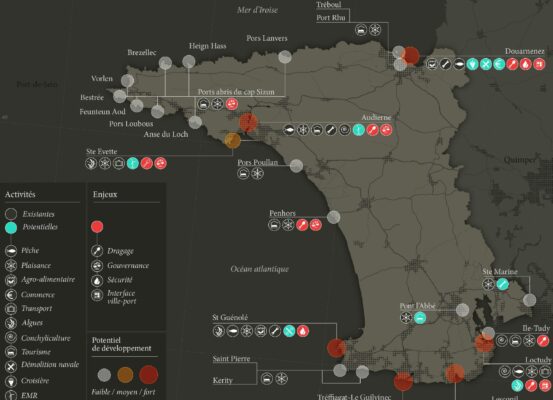Select the Commerce euro icon in legend
This screenshot has width=553, height=400.
tap(11, 295)
